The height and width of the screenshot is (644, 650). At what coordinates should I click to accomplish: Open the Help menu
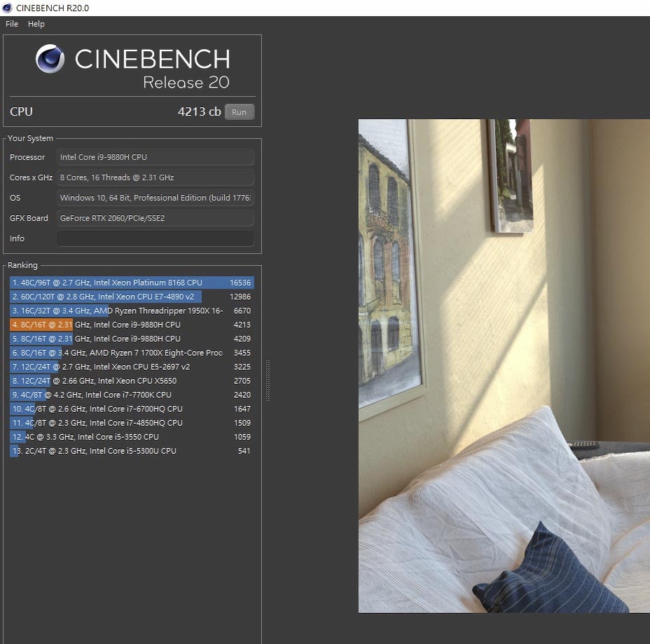tap(36, 24)
